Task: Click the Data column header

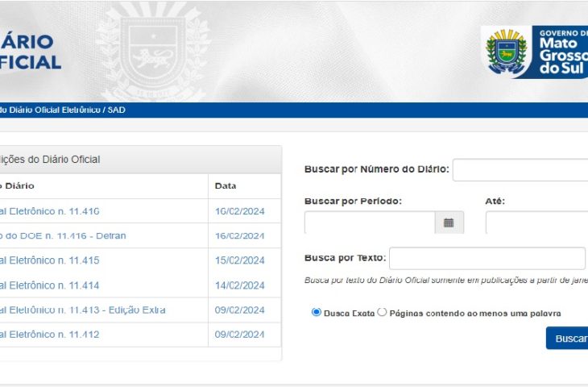Action: click(x=226, y=186)
